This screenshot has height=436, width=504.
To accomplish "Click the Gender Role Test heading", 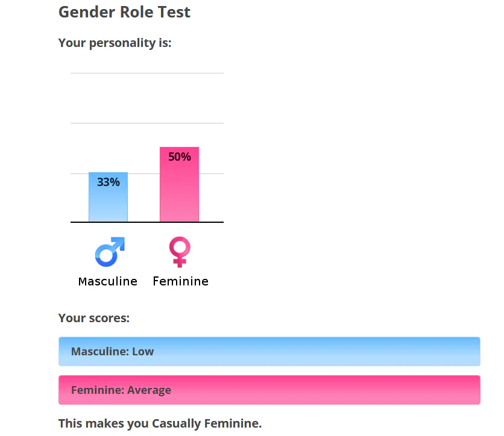I will 124,12.
